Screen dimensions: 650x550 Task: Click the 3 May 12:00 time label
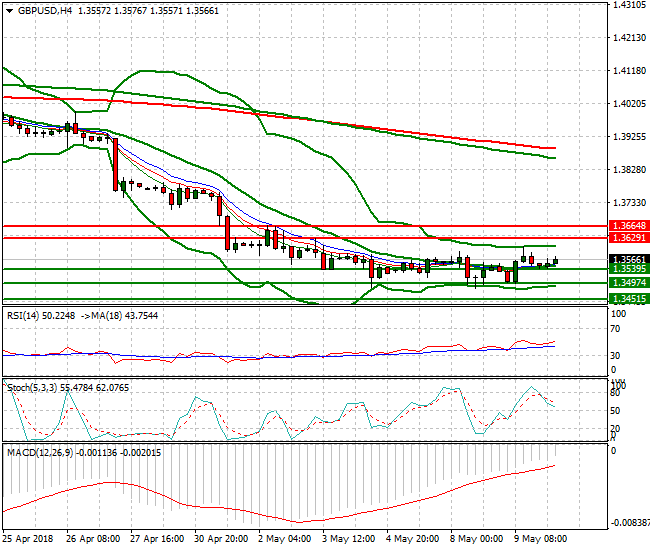[x=349, y=539]
